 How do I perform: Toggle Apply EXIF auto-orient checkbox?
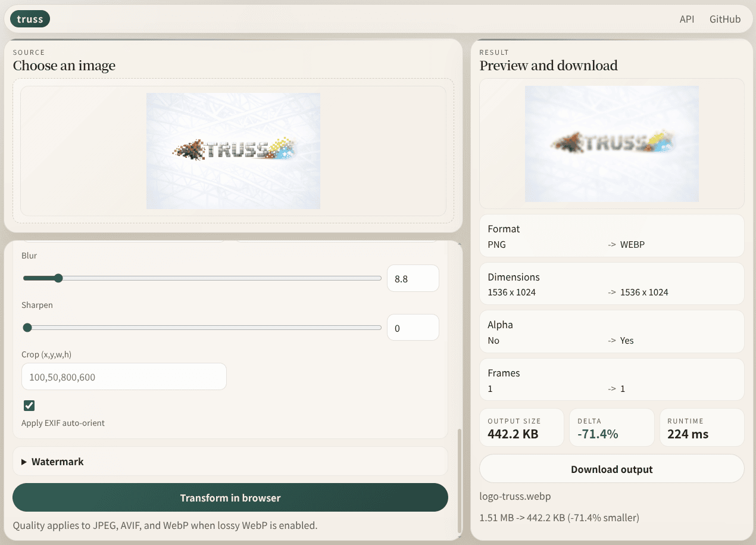29,406
